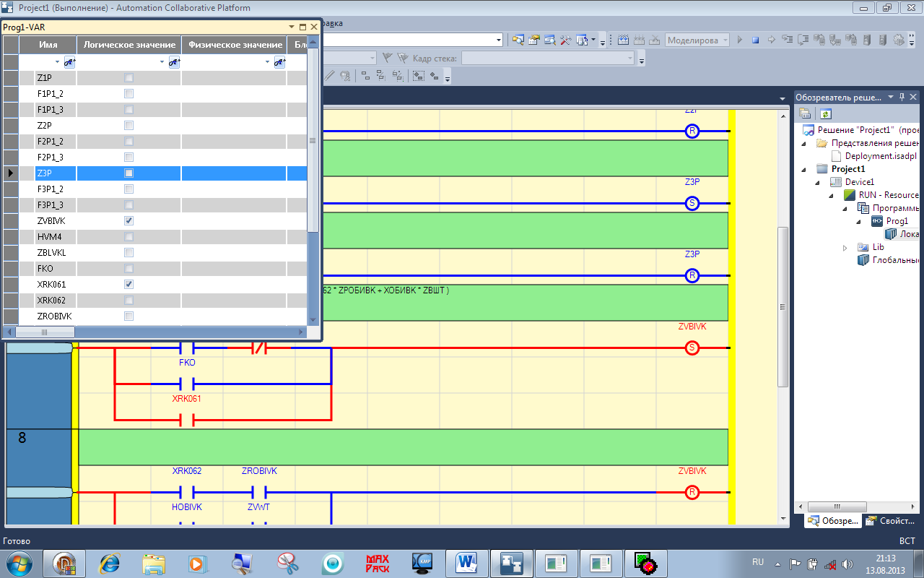Click the gear settings icon at the toolbar end

coord(899,40)
